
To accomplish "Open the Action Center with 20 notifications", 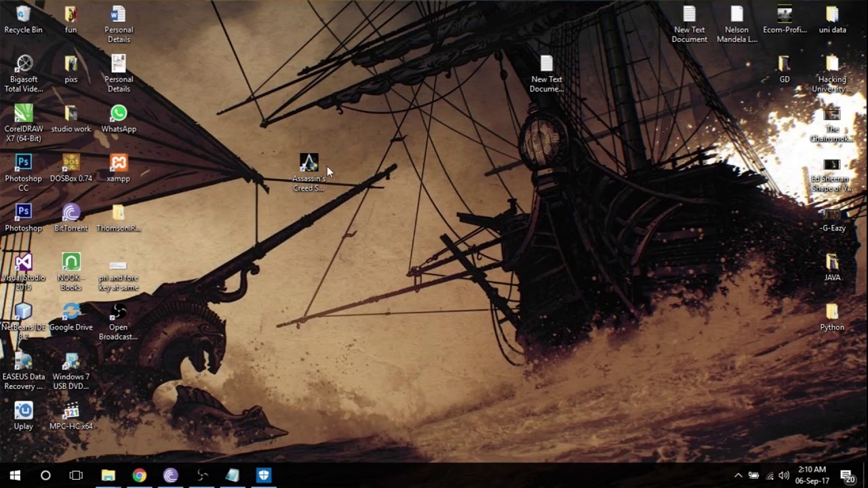I will 848,476.
